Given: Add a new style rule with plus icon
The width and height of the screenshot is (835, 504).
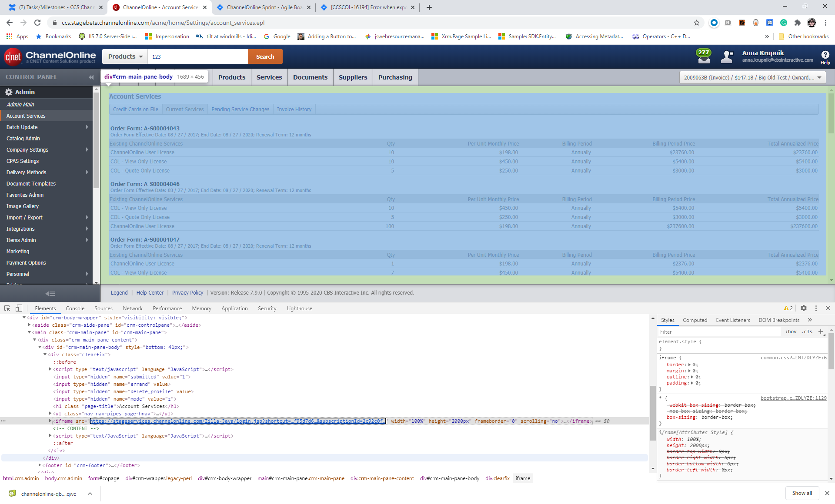Looking at the screenshot, I should [821, 332].
